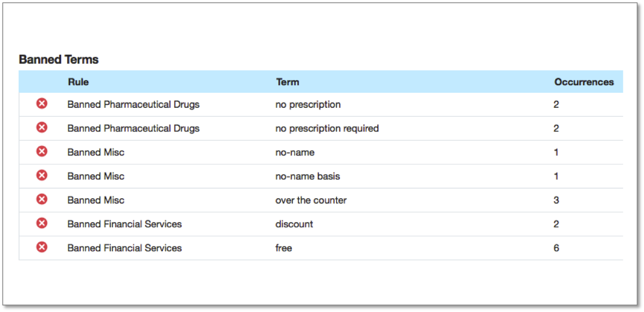This screenshot has width=644, height=312.
Task: Click 'Banned Misc' rule in the 'no-name' row
Action: pos(96,152)
